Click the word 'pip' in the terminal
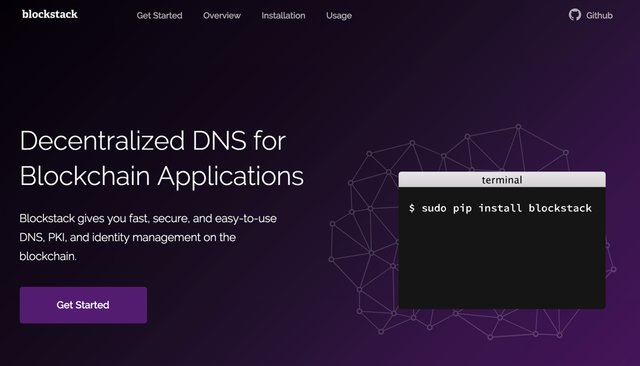The image size is (640, 366). (x=462, y=209)
